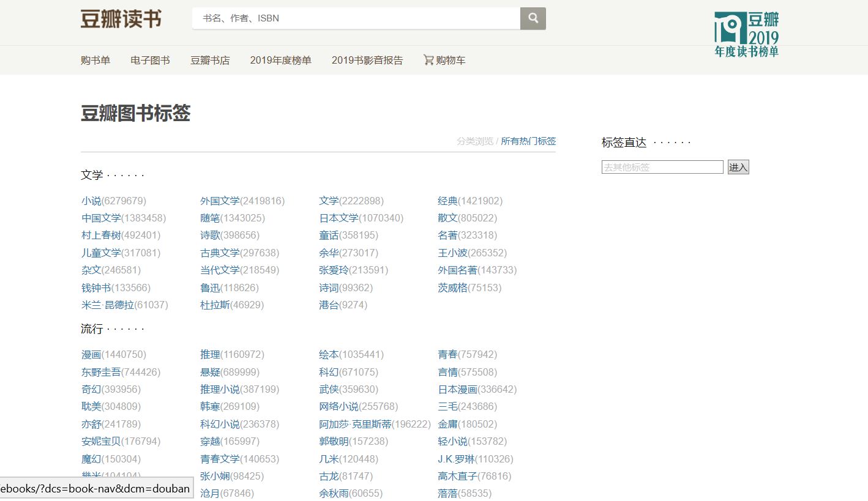Open the J.K.罗琳 tag

[x=456, y=459]
